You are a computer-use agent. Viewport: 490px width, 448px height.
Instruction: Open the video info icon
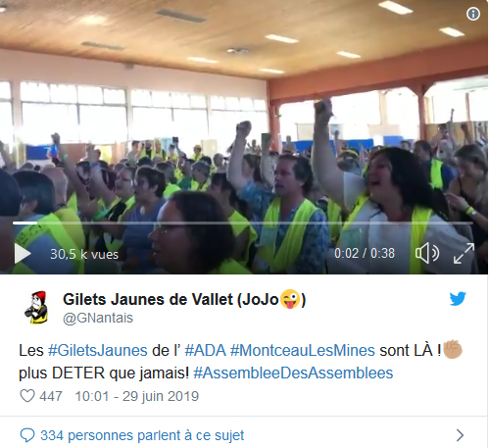[x=473, y=14]
